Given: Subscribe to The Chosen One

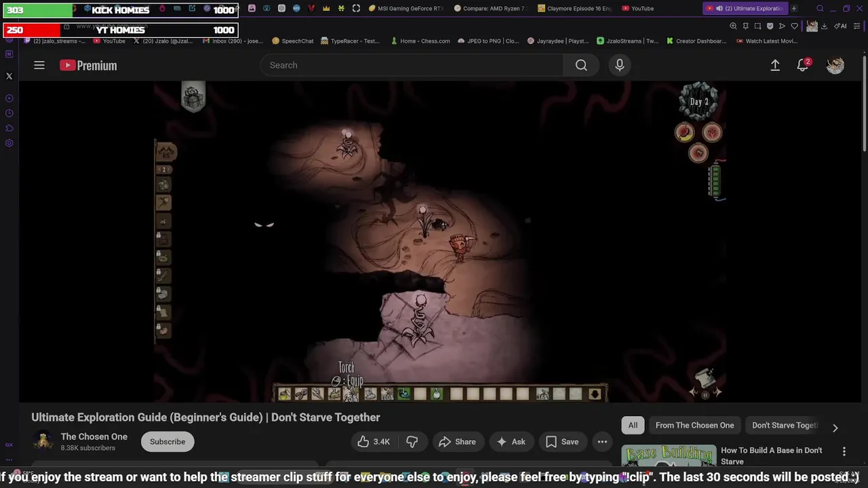Looking at the screenshot, I should pyautogui.click(x=167, y=441).
